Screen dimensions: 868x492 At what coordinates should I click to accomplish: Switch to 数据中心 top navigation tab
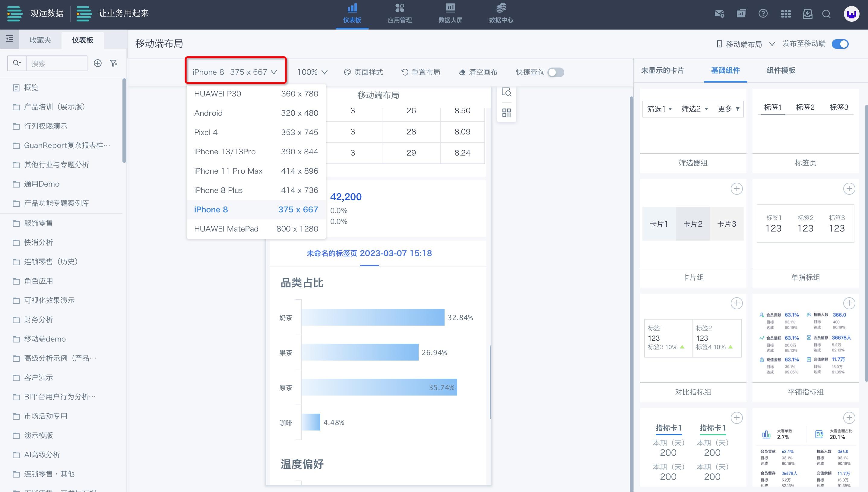coord(501,14)
